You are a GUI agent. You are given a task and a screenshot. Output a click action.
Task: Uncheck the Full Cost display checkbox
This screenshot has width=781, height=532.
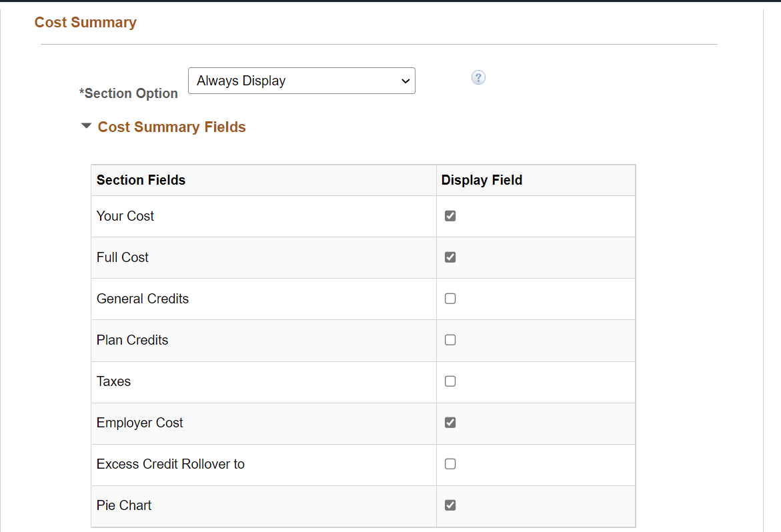tap(450, 257)
